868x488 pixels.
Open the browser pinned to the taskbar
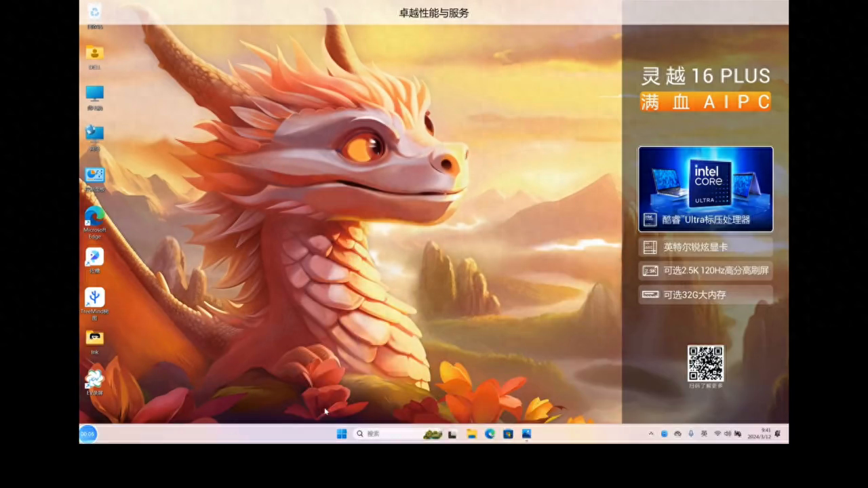490,434
